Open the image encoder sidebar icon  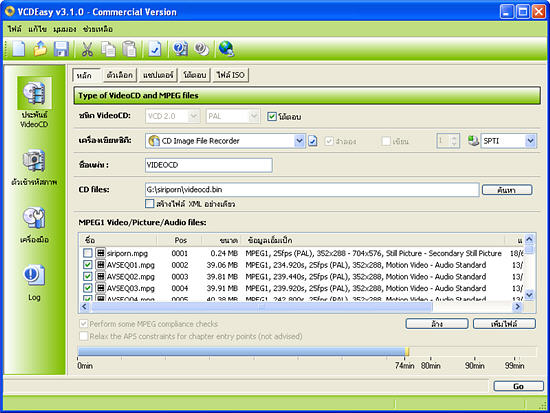pos(34,160)
